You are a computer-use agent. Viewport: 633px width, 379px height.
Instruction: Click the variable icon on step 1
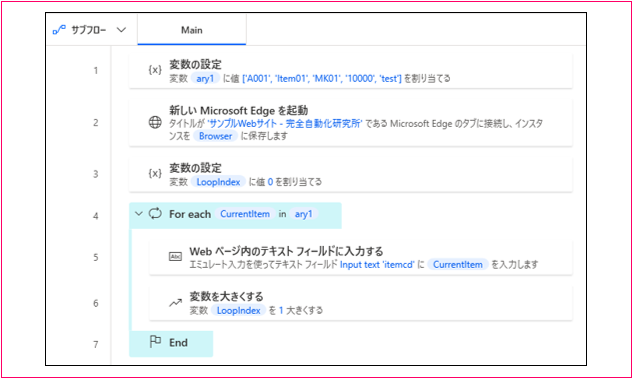tap(155, 70)
